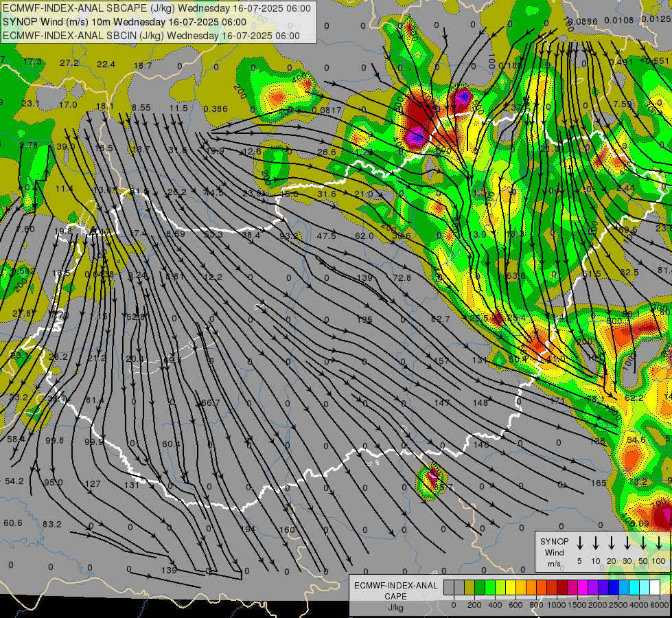Click the 157 value on the map

click(441, 361)
